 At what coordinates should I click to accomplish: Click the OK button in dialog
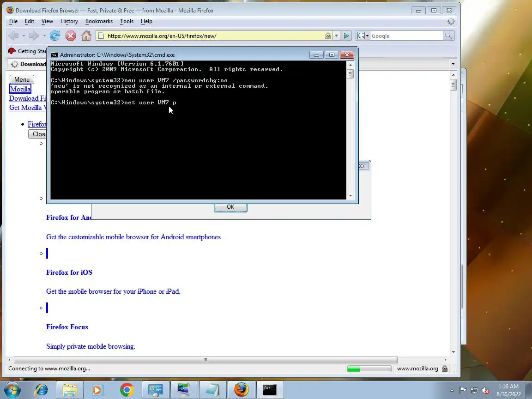click(230, 207)
